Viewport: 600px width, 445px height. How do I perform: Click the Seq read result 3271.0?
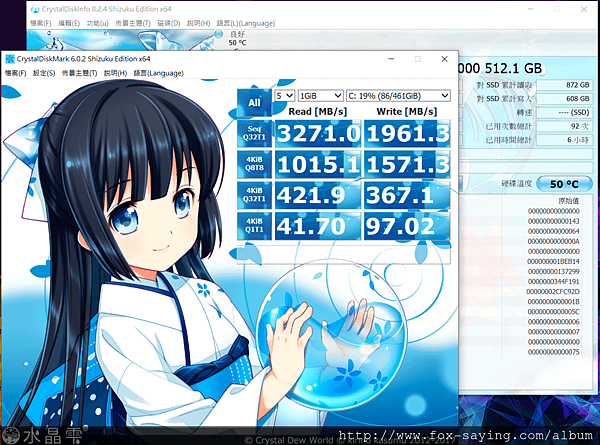(x=318, y=134)
